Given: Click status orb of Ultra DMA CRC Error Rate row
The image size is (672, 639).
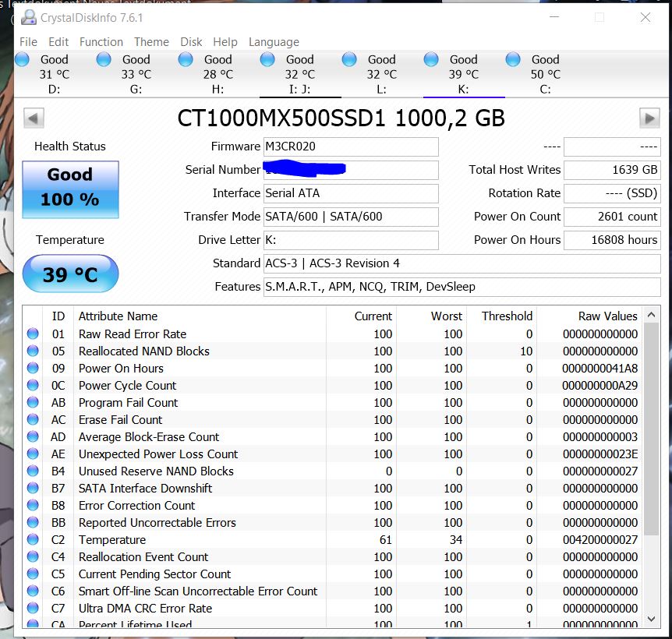Looking at the screenshot, I should [x=33, y=608].
